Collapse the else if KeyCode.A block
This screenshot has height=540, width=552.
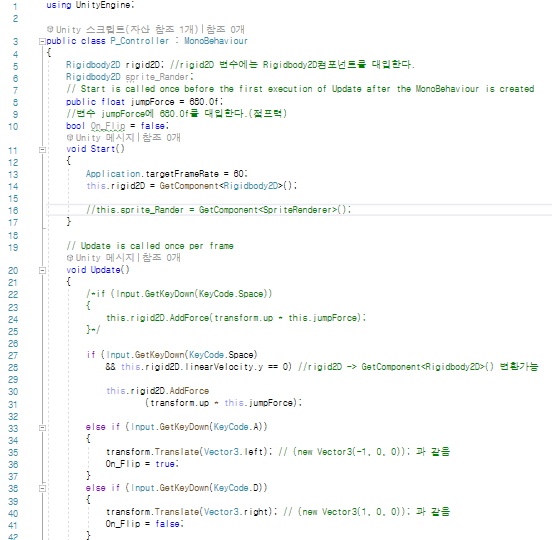coord(42,428)
